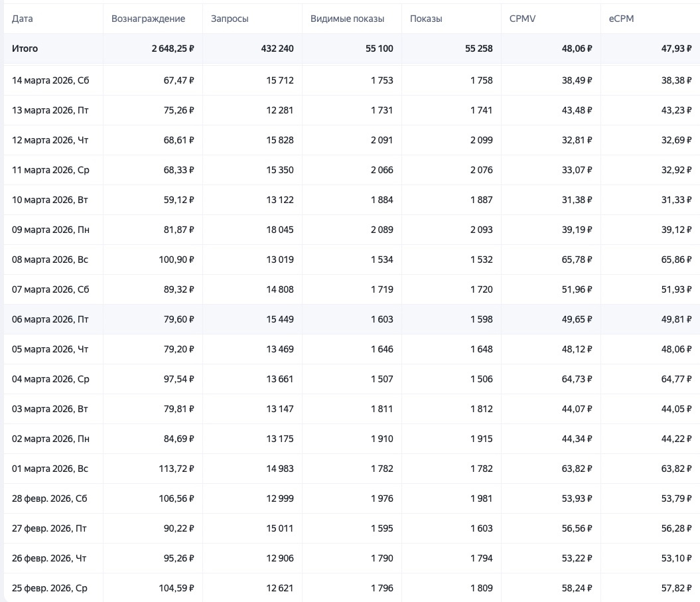Viewport: 700px width, 602px height.
Task: Click the CPMV column header
Action: 522,19
